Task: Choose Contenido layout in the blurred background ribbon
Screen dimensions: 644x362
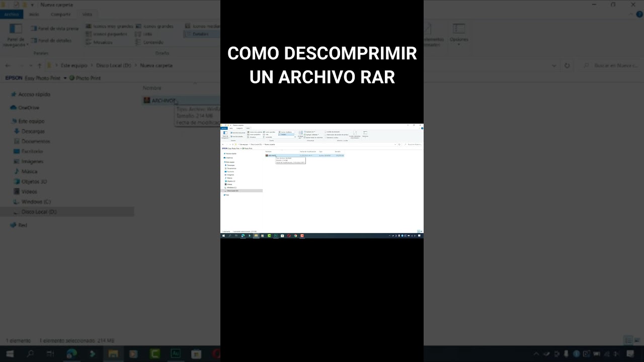Action: (149, 42)
